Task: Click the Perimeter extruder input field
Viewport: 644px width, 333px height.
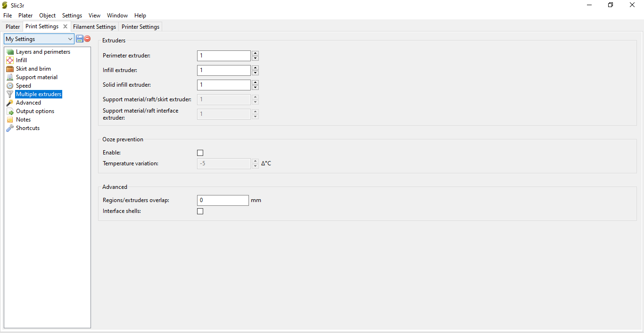Action: pyautogui.click(x=224, y=56)
